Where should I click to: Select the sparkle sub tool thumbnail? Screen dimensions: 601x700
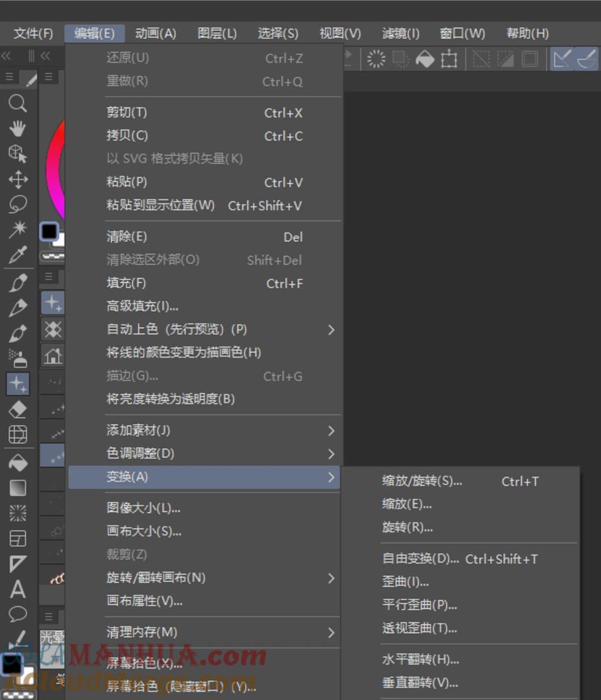[53, 303]
